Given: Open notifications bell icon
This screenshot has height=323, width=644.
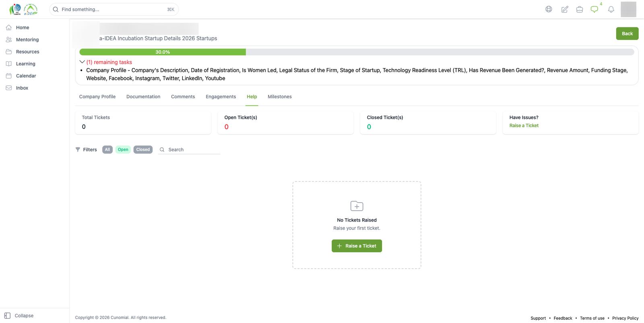Looking at the screenshot, I should (611, 9).
